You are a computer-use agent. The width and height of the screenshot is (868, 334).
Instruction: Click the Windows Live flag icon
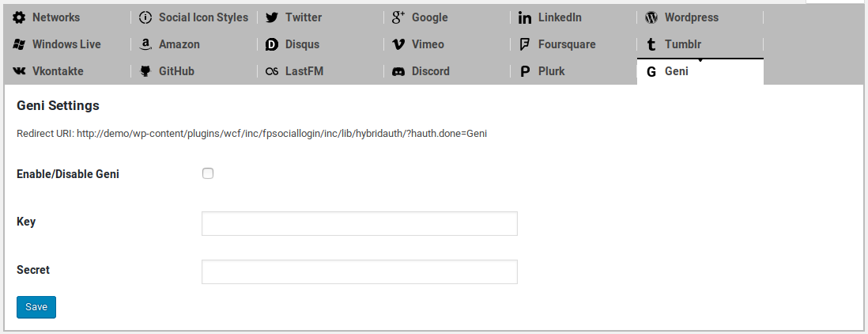20,44
